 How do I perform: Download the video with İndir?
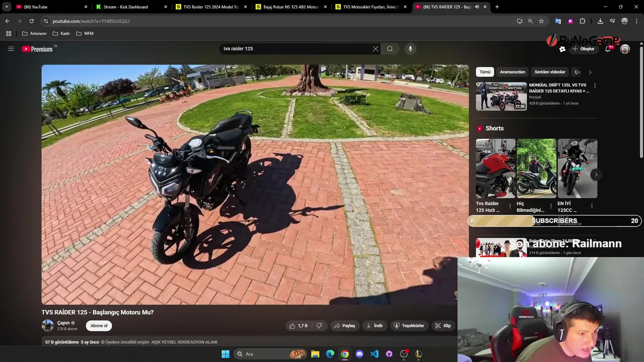[374, 326]
